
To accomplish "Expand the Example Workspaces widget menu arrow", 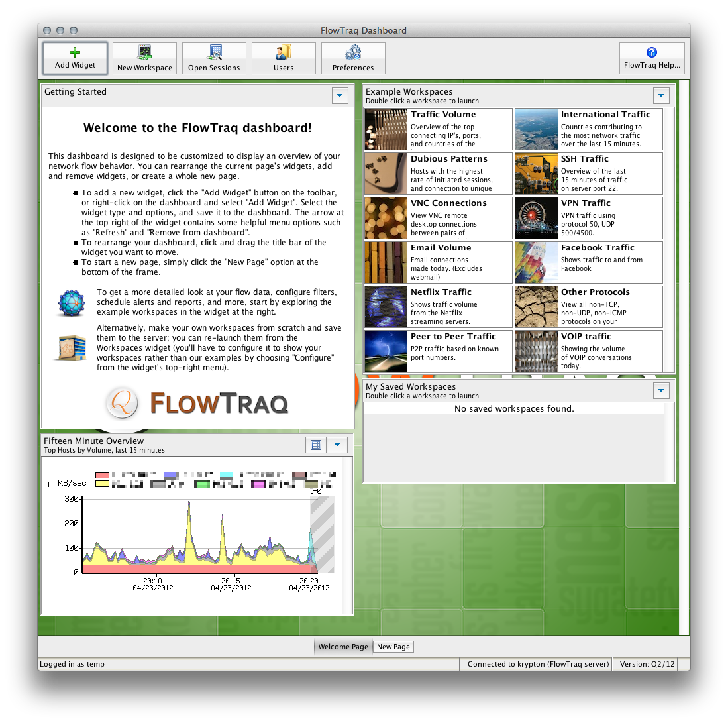I will 661,95.
